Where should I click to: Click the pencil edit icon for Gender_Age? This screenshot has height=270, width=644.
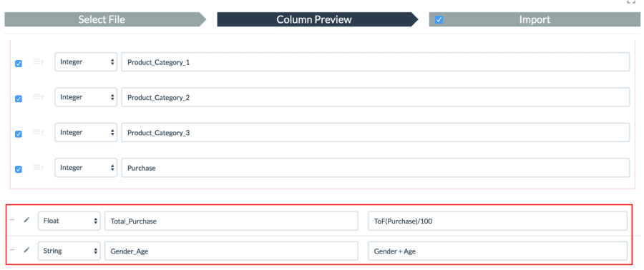pyautogui.click(x=26, y=249)
